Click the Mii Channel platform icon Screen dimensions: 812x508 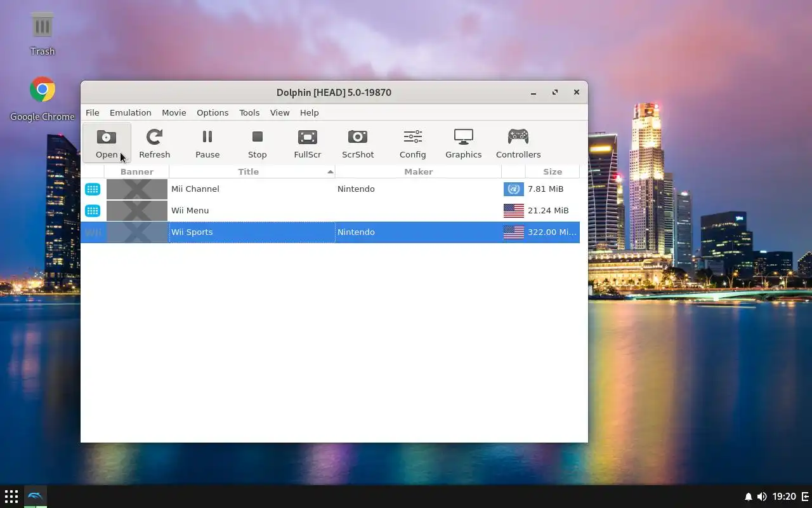click(x=93, y=189)
